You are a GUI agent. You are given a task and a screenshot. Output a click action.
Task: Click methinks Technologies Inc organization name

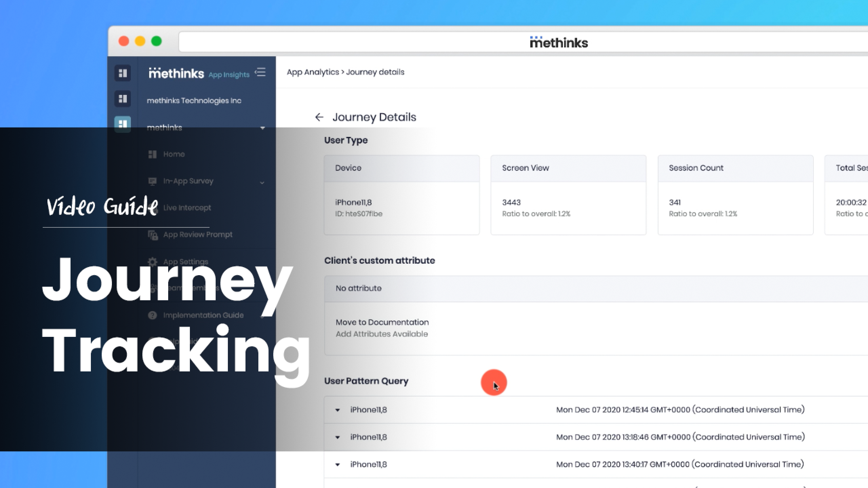pos(194,100)
